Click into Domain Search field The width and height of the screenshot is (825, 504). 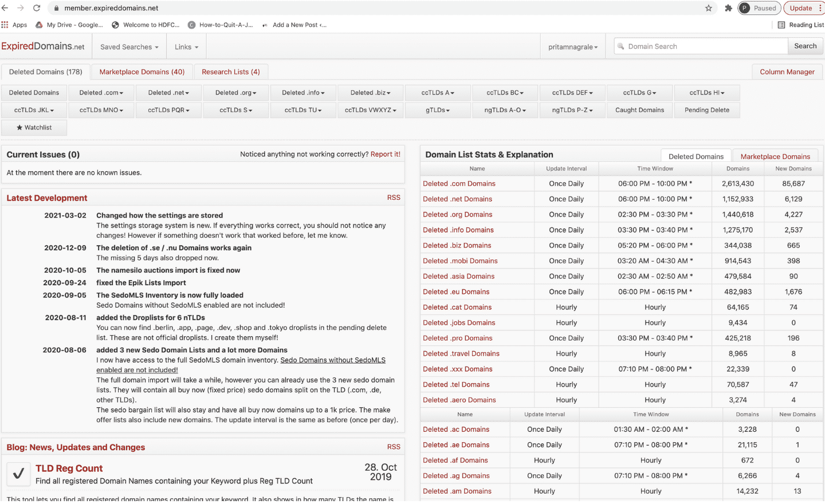701,46
